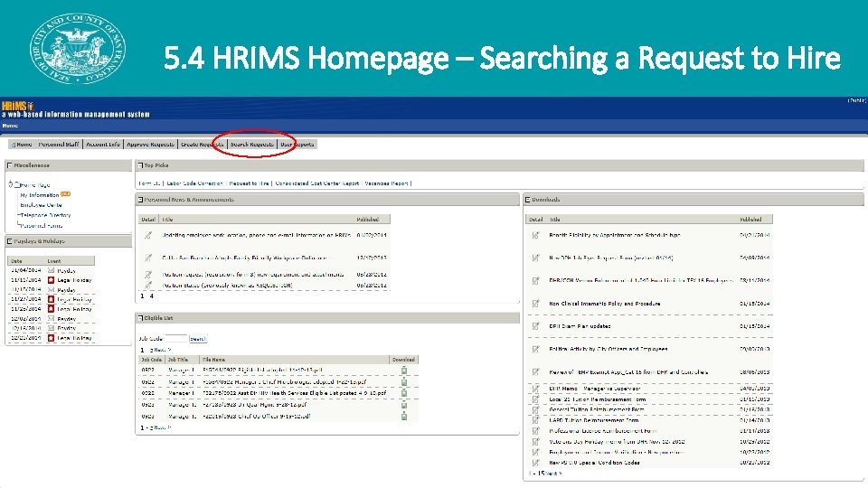Open Non Clinical Internship Policy and Procedure title
Viewport: 868px width, 488px height.
click(605, 304)
